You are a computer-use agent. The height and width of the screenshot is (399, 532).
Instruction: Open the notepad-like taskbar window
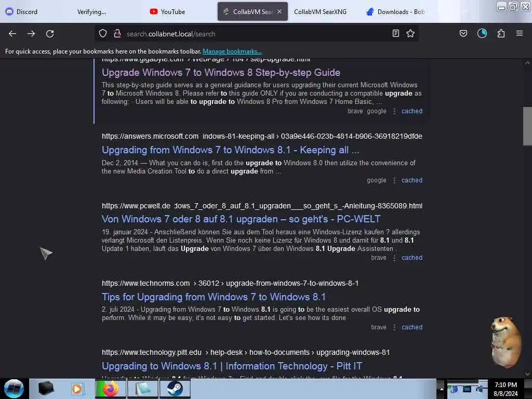pos(142,389)
